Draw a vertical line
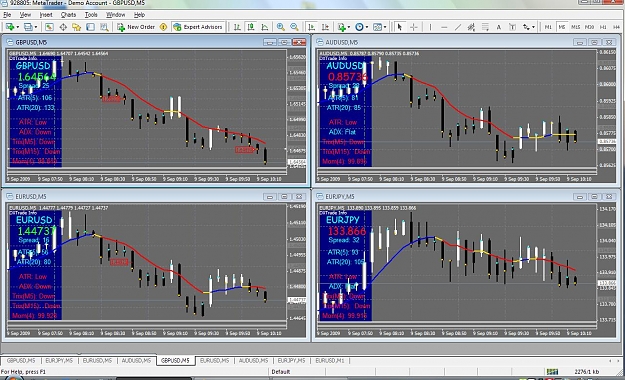The height and width of the screenshot is (380, 625). [x=430, y=27]
